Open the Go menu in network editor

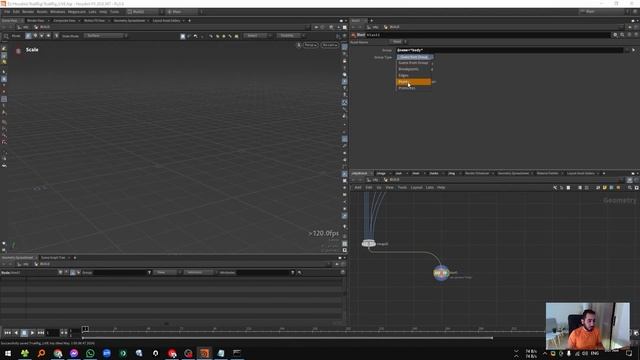click(379, 187)
